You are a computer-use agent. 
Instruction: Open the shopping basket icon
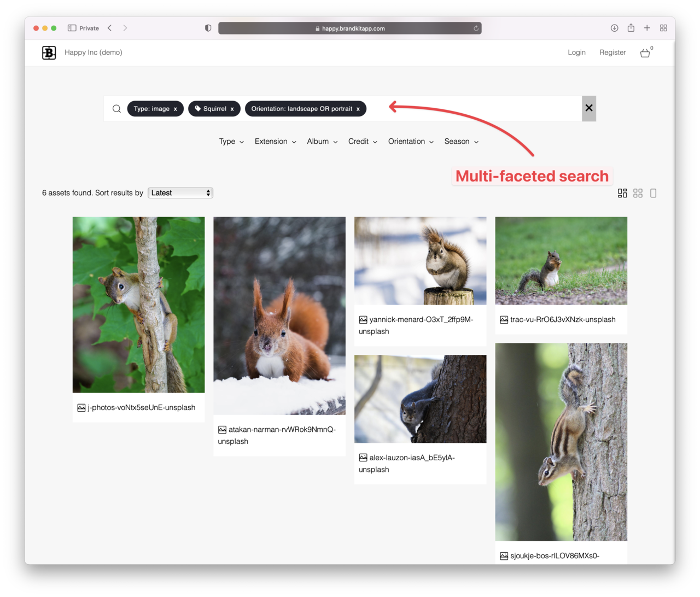(x=645, y=53)
